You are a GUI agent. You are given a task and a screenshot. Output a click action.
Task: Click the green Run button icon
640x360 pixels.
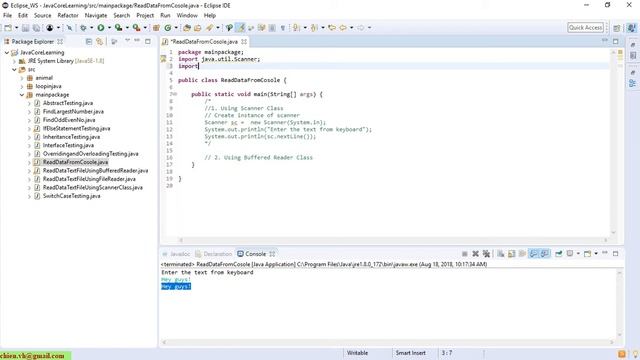tap(100, 28)
